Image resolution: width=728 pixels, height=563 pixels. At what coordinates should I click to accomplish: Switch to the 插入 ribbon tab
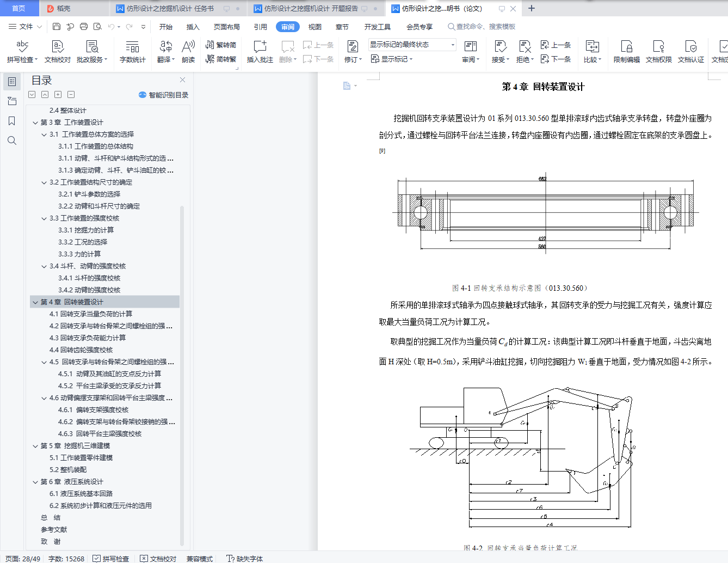193,27
